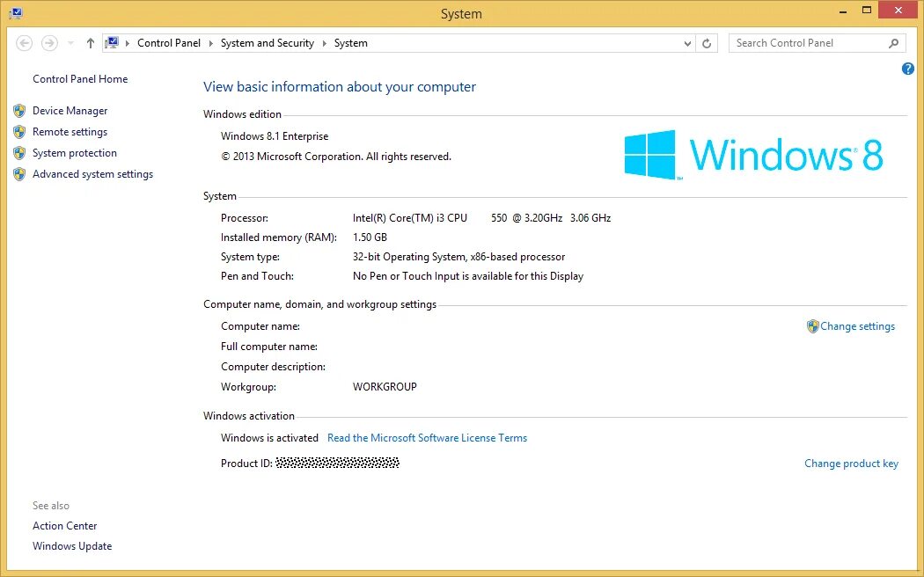Screen dimensions: 924x577
Task: Open address bar history dropdown
Action: click(x=687, y=43)
